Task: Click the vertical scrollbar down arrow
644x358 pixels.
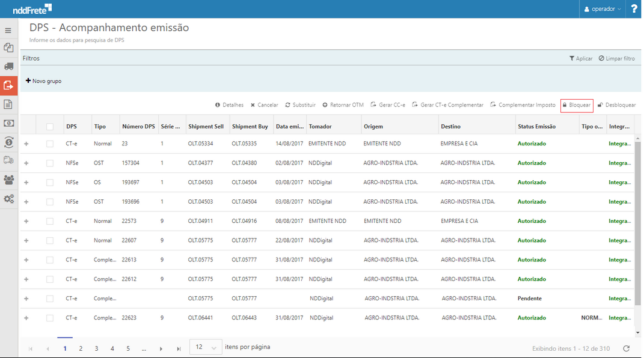Action: [637, 332]
